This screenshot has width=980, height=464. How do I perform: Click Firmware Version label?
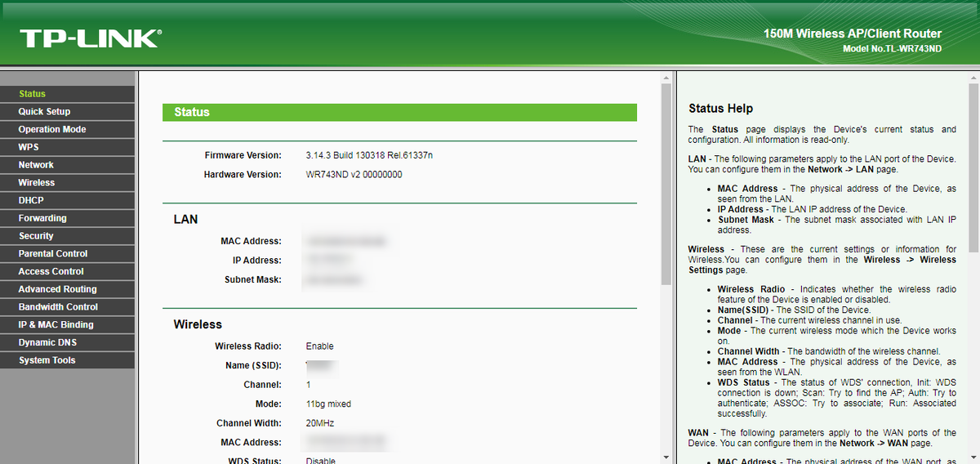(243, 155)
